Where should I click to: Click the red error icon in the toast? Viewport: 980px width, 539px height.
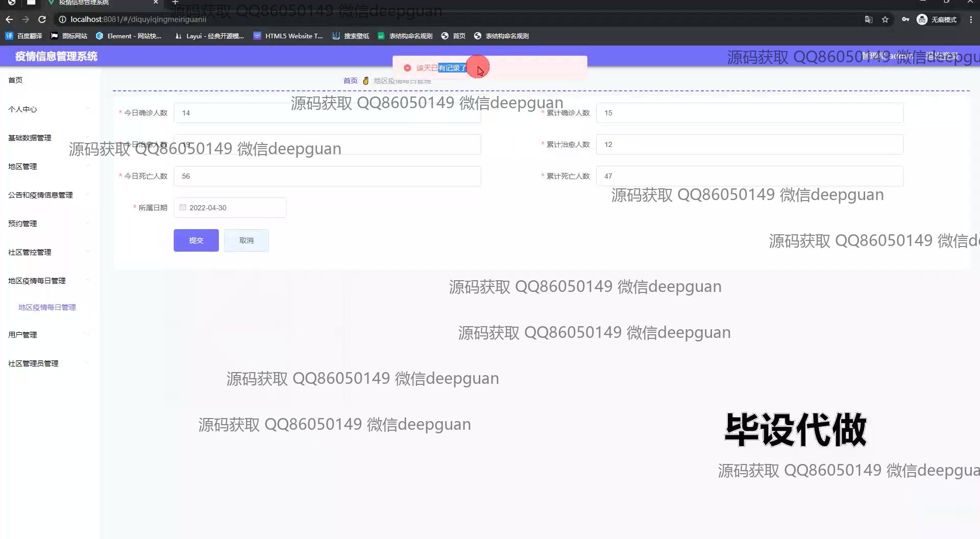[407, 68]
